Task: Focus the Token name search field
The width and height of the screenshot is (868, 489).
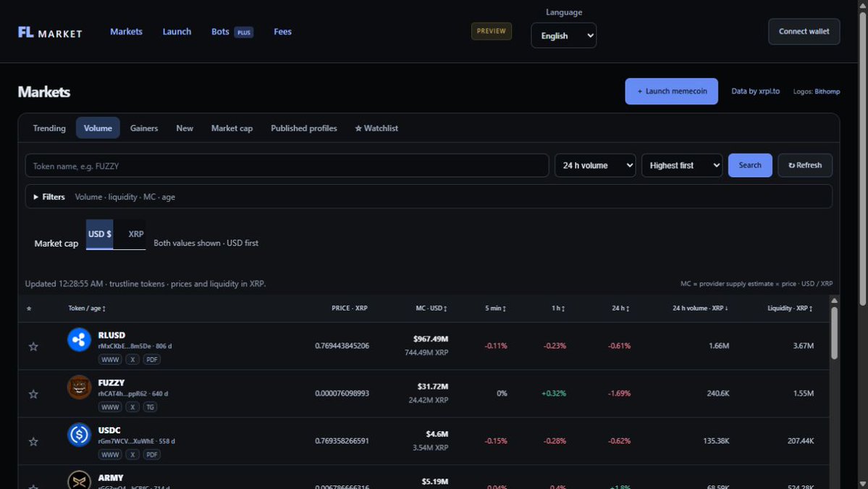Action: 287,166
